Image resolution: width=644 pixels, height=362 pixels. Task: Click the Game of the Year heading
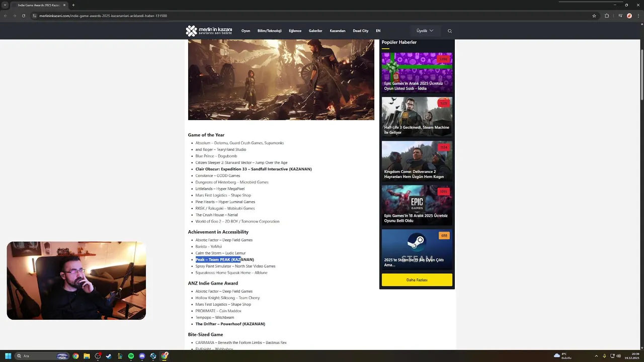click(x=206, y=135)
